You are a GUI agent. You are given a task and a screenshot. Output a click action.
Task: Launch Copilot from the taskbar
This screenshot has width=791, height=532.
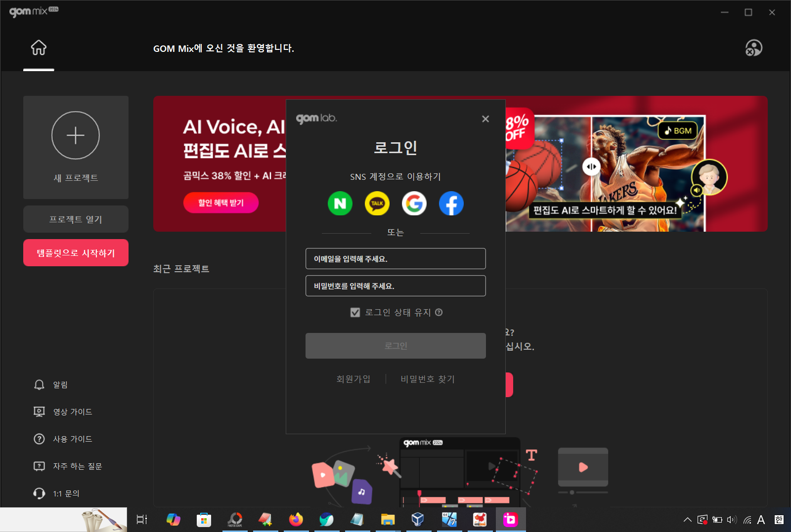pos(173,520)
